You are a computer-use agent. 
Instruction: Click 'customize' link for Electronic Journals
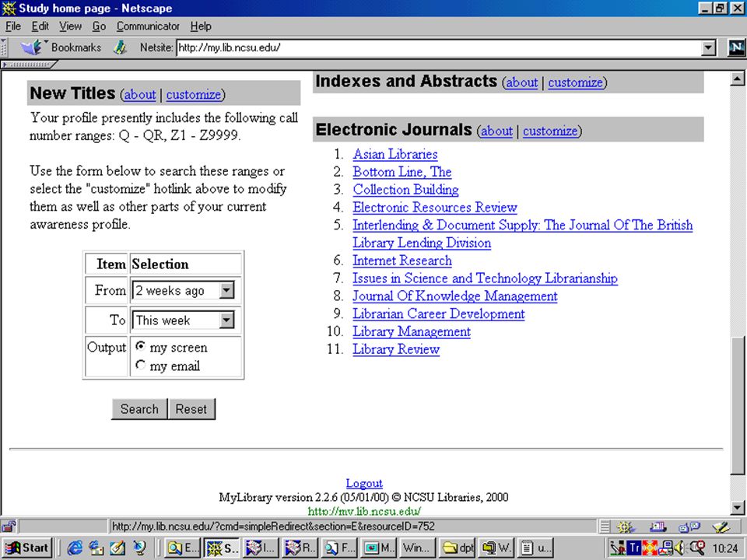click(550, 131)
